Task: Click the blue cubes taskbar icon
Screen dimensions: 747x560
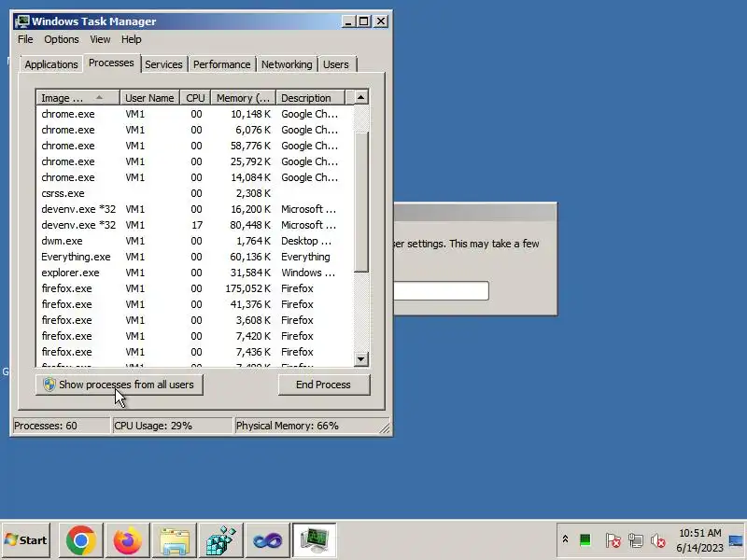Action: (220, 540)
